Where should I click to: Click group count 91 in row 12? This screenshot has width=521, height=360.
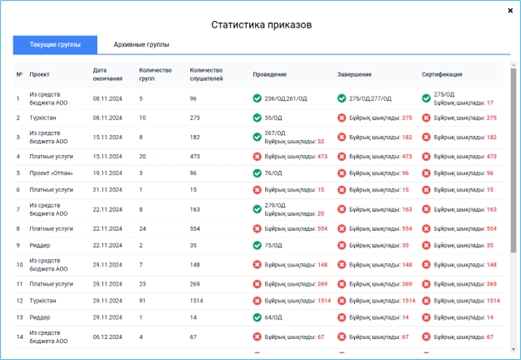[x=142, y=301]
